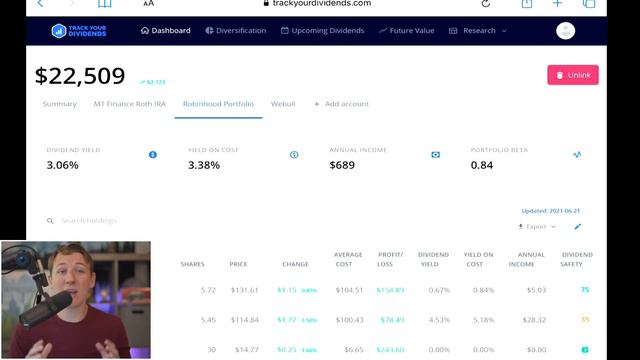Click the Updated: 2021-06-21 text
This screenshot has height=360, width=640.
point(551,211)
